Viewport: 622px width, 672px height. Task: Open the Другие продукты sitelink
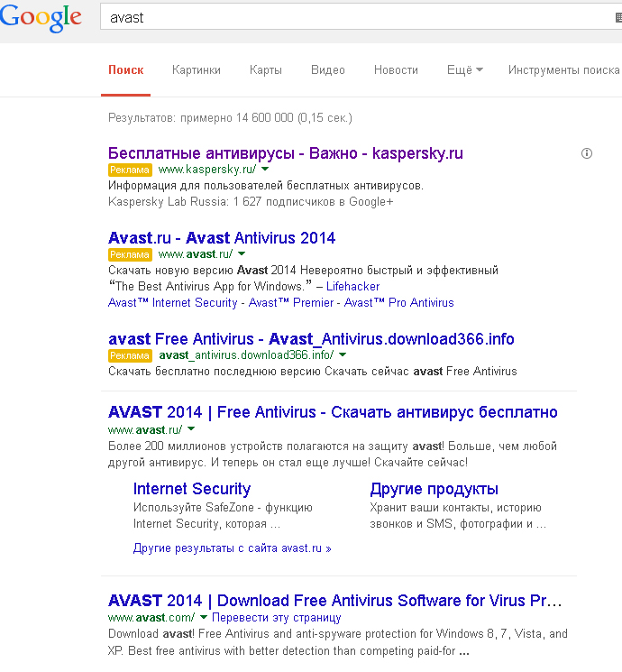click(434, 489)
